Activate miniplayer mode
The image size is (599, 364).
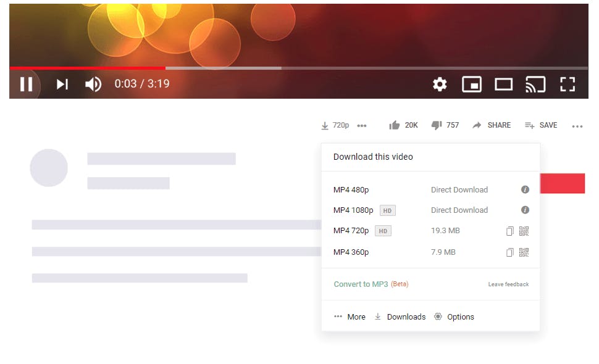coord(472,85)
